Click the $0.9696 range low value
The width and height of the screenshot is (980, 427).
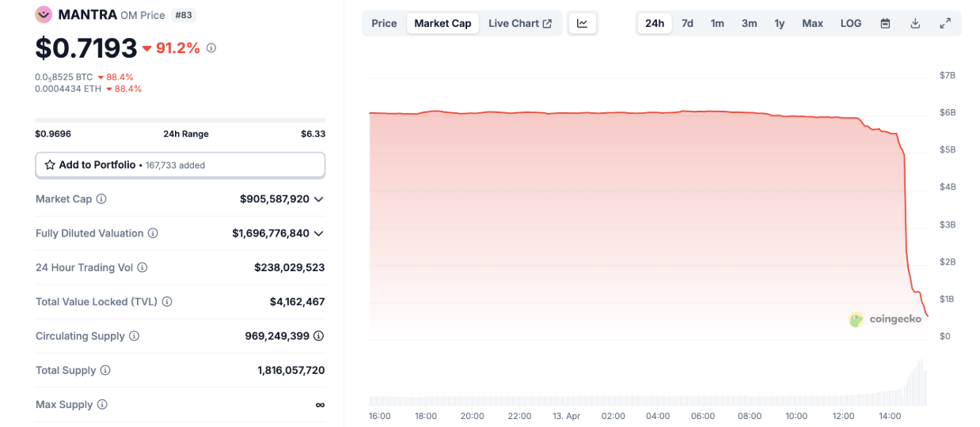(x=53, y=134)
